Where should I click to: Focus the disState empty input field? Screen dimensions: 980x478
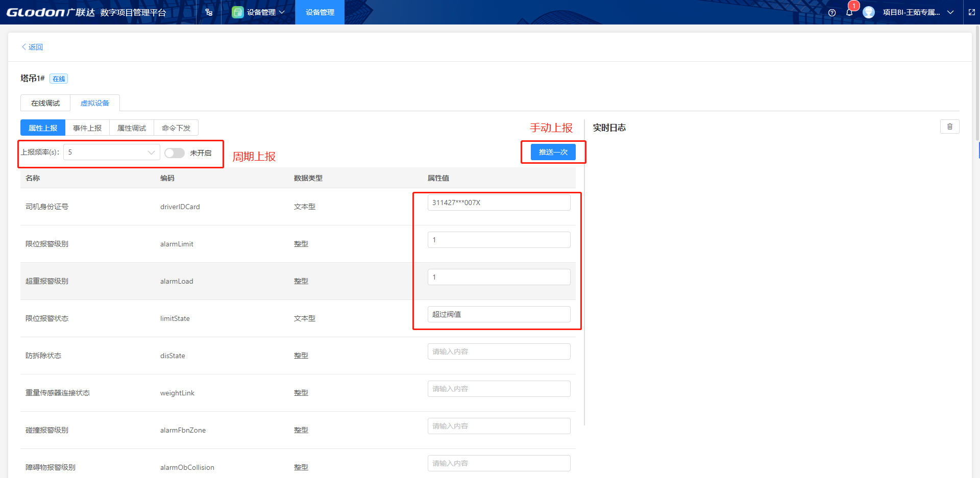499,351
